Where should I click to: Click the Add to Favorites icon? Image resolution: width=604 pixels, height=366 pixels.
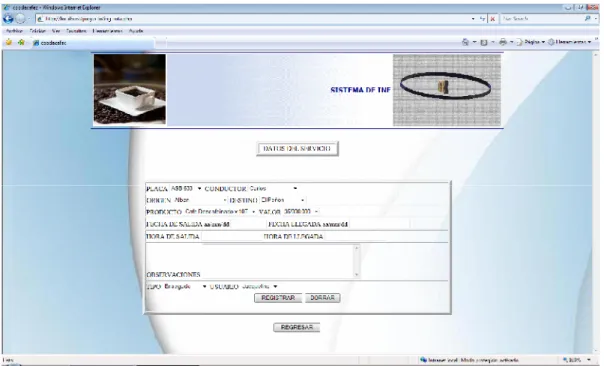coord(21,42)
